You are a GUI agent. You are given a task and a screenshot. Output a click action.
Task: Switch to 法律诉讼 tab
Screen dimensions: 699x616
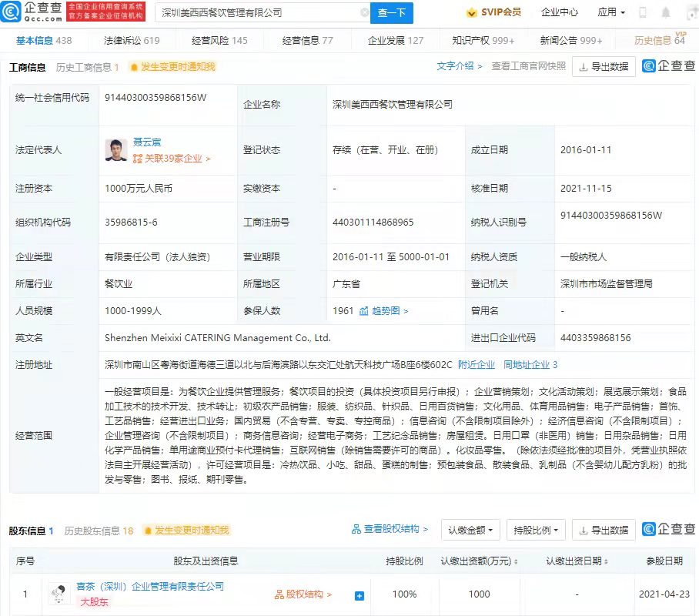click(x=132, y=41)
